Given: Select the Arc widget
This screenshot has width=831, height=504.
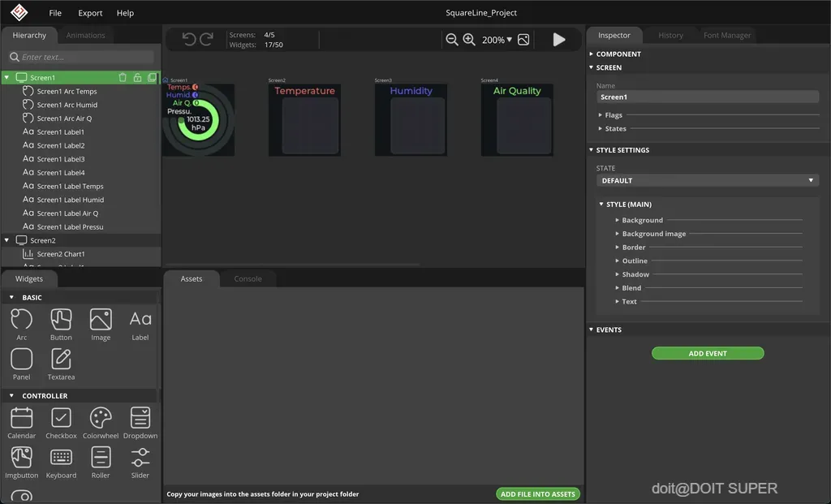Looking at the screenshot, I should point(22,325).
